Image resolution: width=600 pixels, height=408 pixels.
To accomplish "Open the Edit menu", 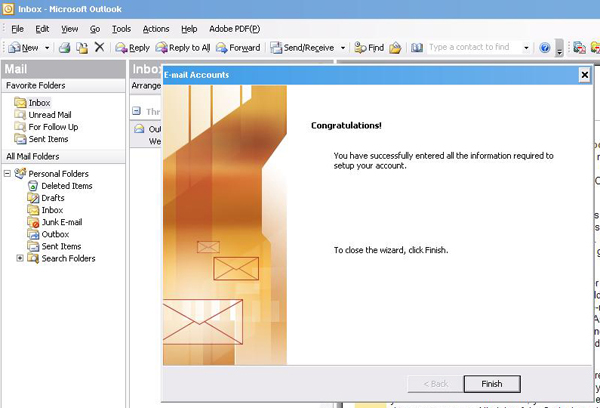I will pos(42,29).
